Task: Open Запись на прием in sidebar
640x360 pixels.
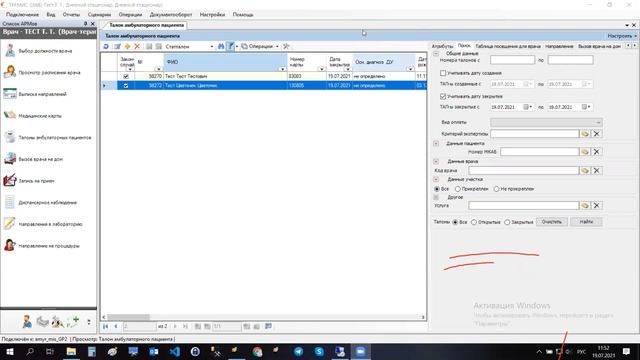Action: pyautogui.click(x=29, y=181)
